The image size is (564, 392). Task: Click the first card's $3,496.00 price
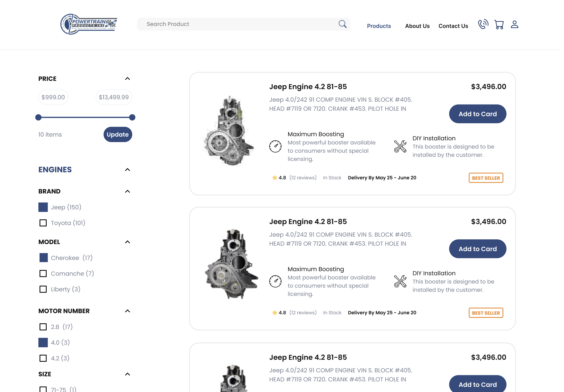(x=488, y=87)
